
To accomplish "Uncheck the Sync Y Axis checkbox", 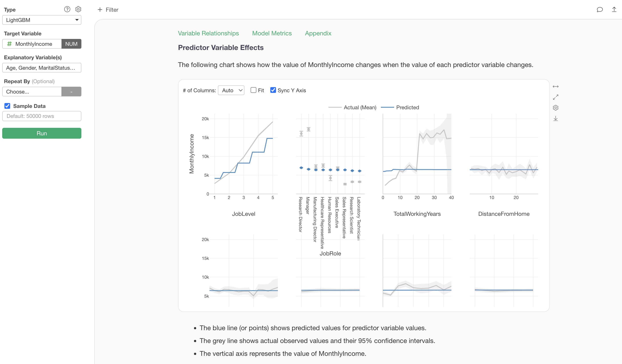I will click(273, 90).
